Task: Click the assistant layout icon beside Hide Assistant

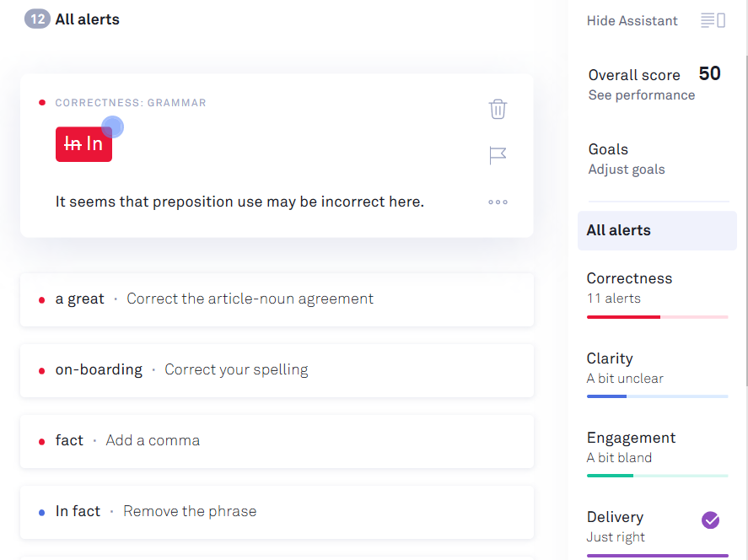Action: (713, 19)
